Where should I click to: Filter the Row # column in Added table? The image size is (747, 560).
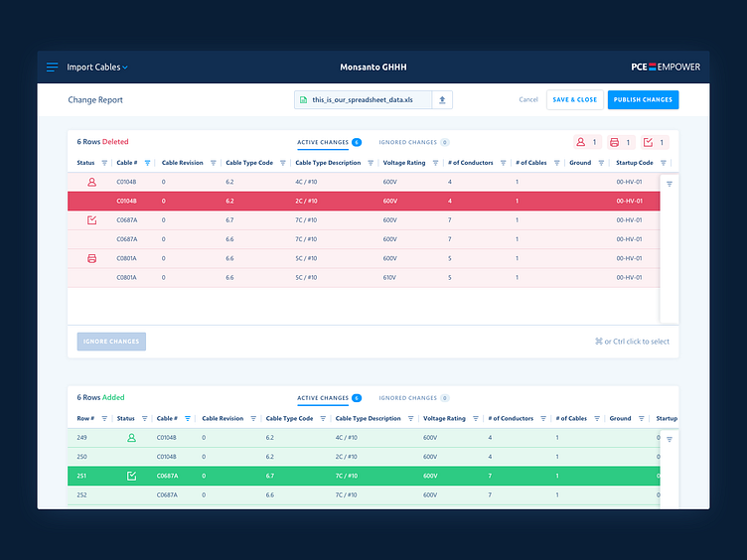[x=104, y=419]
